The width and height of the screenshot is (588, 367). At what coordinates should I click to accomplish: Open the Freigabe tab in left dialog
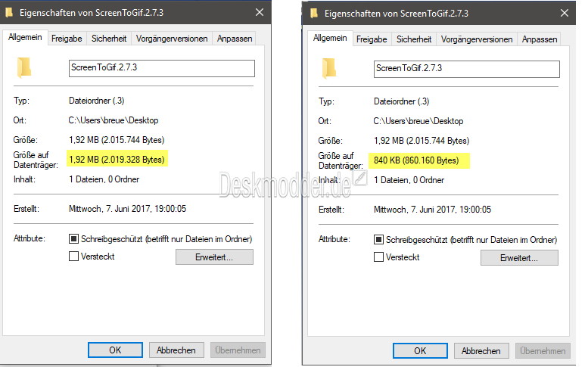tap(67, 39)
